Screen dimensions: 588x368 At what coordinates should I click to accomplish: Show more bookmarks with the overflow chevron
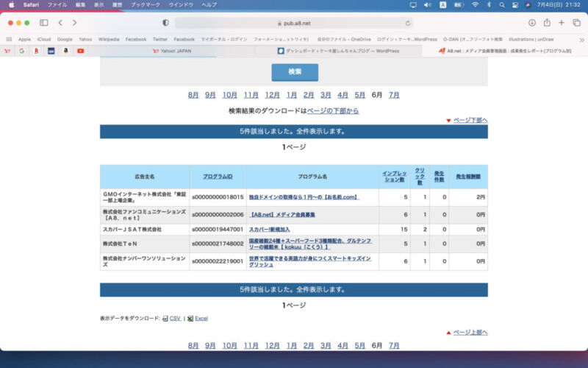pos(581,40)
